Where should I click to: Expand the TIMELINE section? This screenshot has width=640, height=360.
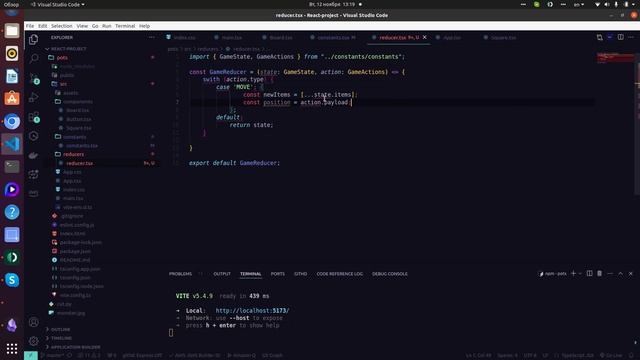point(61,338)
